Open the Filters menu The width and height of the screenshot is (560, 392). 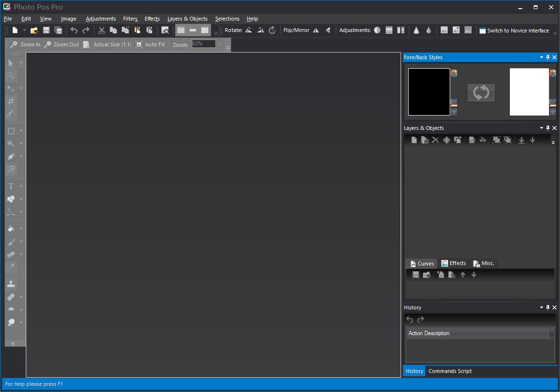130,19
